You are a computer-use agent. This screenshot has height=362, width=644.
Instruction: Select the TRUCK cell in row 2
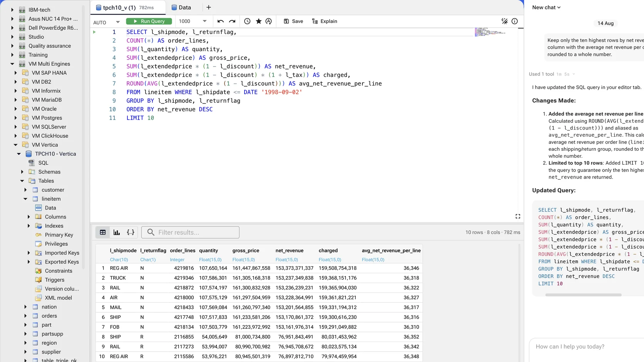click(x=118, y=278)
